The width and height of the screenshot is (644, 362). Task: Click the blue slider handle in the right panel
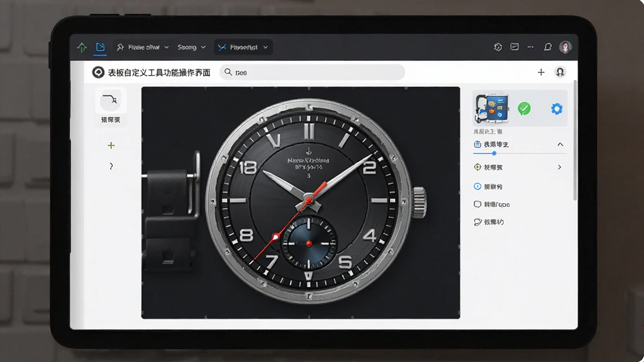pos(494,153)
